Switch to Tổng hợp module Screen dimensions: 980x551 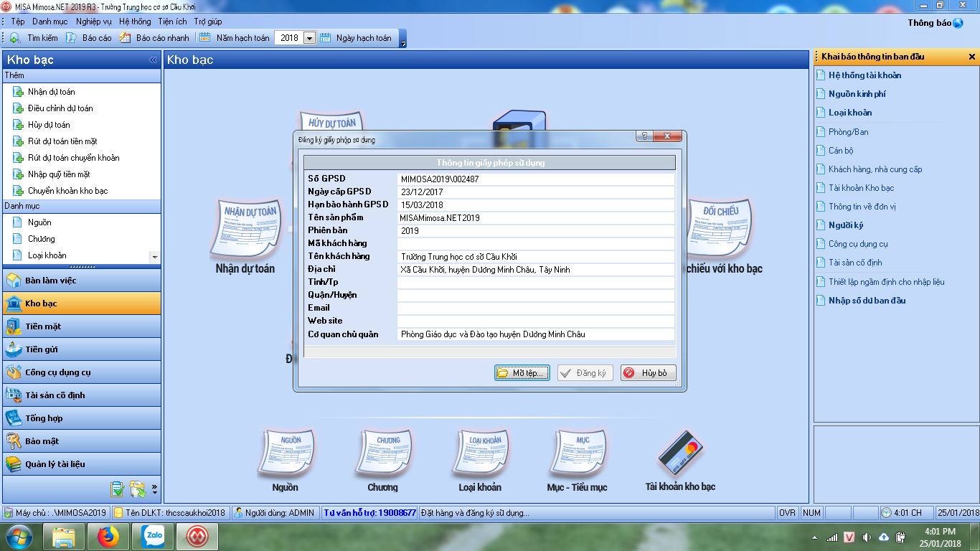coord(82,418)
